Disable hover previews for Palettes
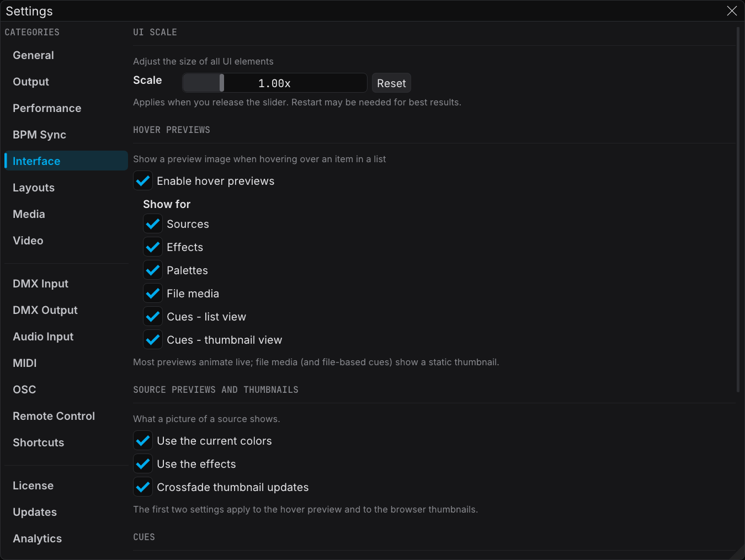Screen dimensions: 745x560 [153, 270]
